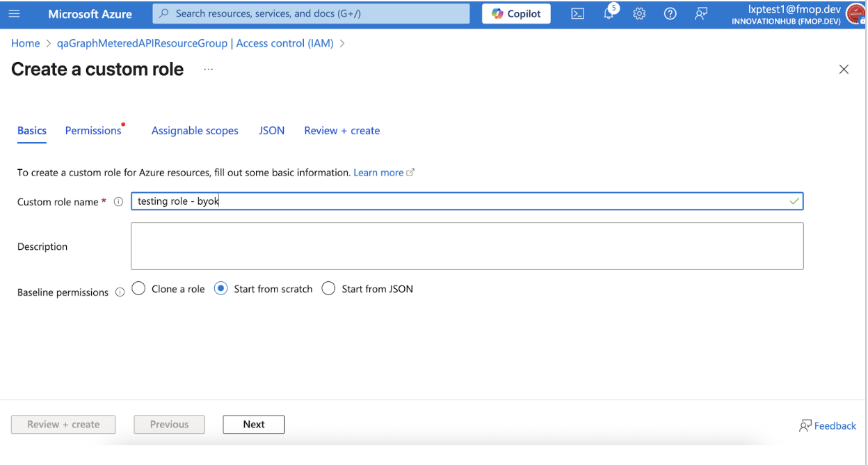This screenshot has width=868, height=465.
Task: Open the ellipsis menu beside the page title
Action: 209,70
